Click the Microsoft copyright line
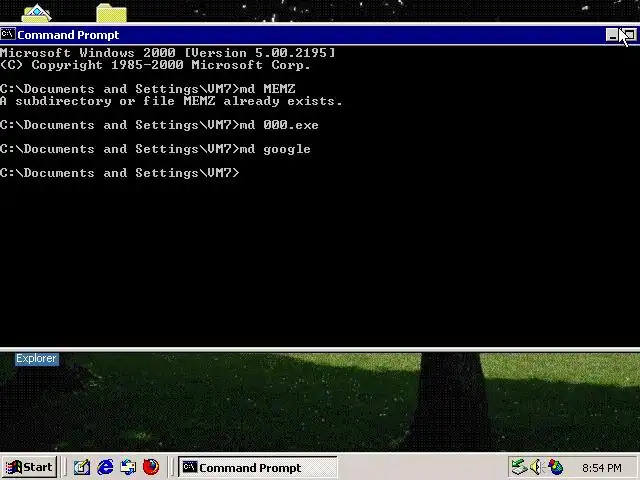Image resolution: width=640 pixels, height=480 pixels. 155,65
